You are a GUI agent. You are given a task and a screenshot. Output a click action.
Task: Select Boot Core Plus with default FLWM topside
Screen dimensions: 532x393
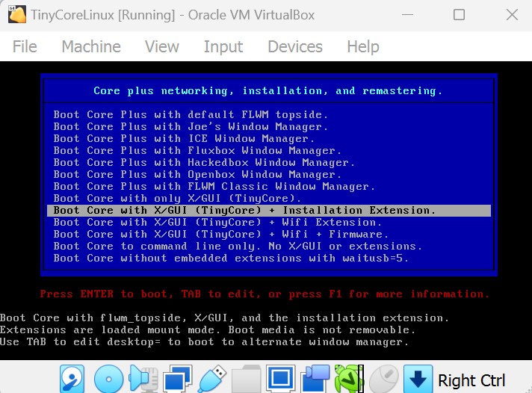[x=269, y=115]
